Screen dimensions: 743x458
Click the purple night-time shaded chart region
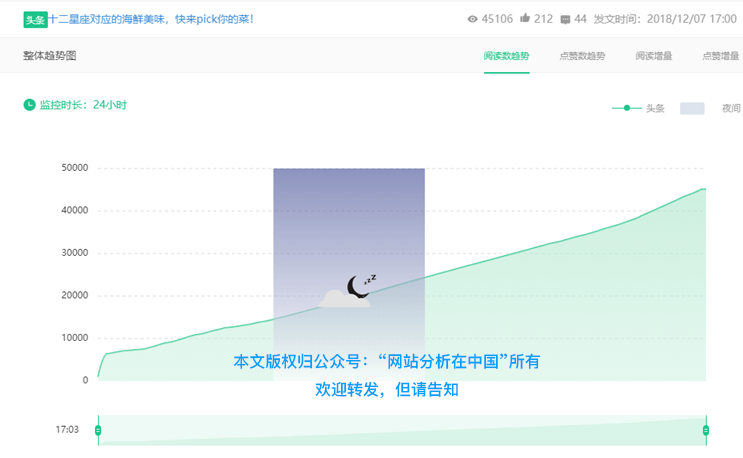[349, 220]
